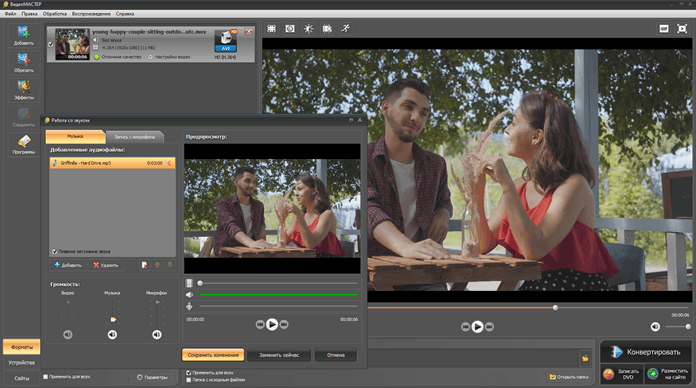Click the crop icon above main preview
Viewport: 696px width, 388px height.
coord(271,29)
